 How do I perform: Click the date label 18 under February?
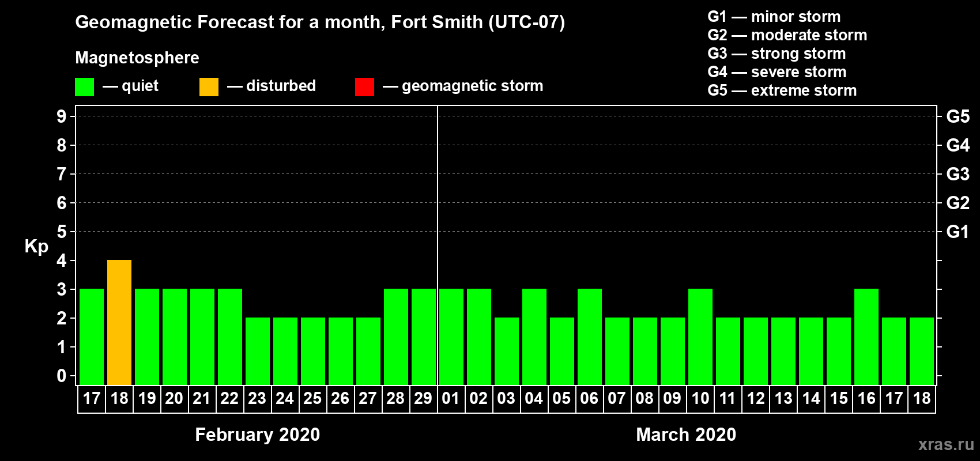coord(119,398)
